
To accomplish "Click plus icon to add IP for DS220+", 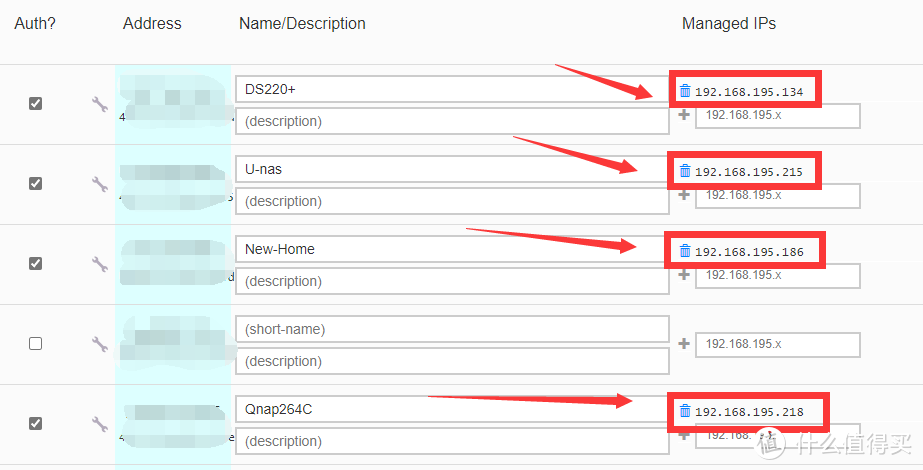I will 684,115.
